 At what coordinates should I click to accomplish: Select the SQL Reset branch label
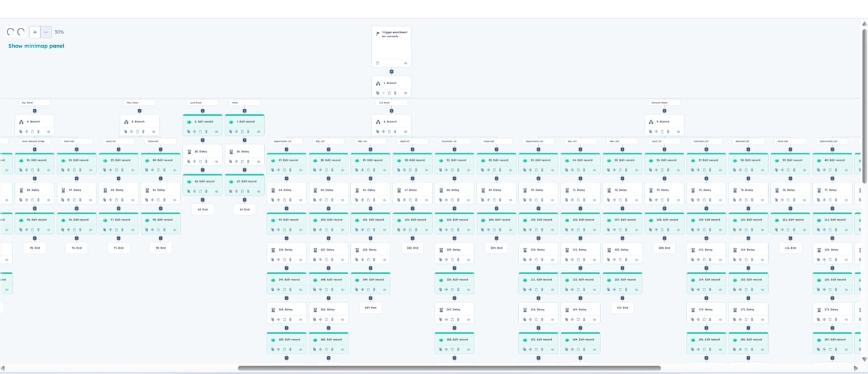pyautogui.click(x=35, y=103)
